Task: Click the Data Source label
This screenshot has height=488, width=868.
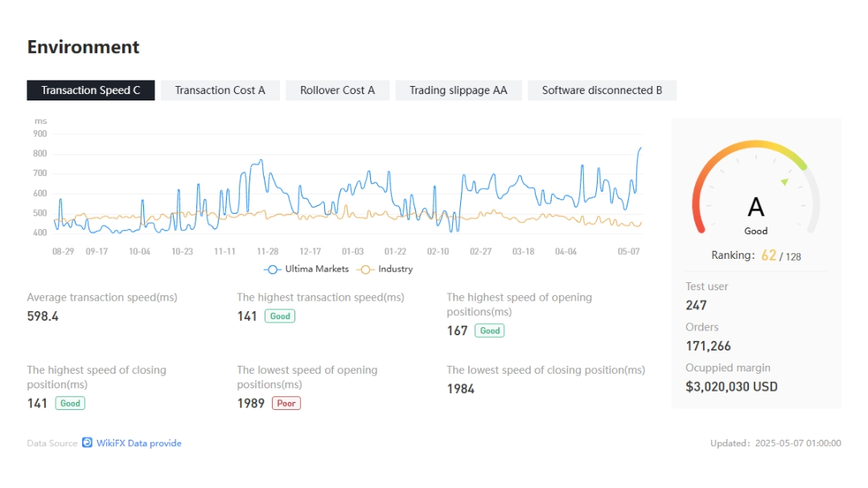Action: point(52,443)
